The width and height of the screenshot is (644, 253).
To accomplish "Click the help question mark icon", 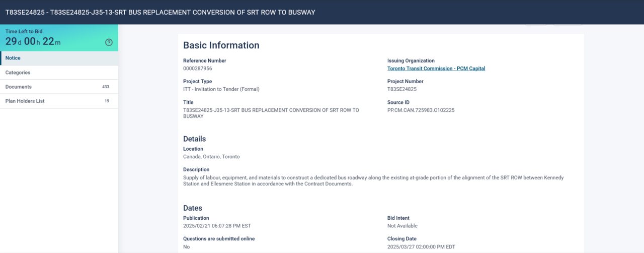I will point(109,42).
